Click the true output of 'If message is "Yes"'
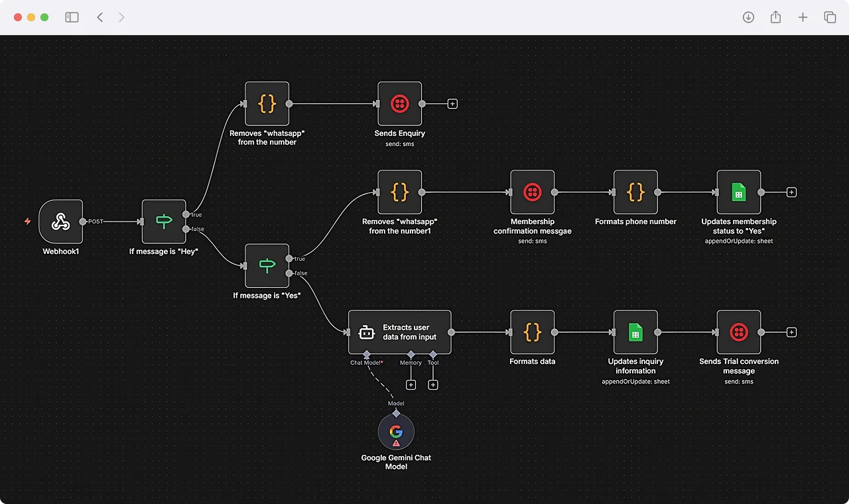The image size is (849, 504). [x=289, y=258]
